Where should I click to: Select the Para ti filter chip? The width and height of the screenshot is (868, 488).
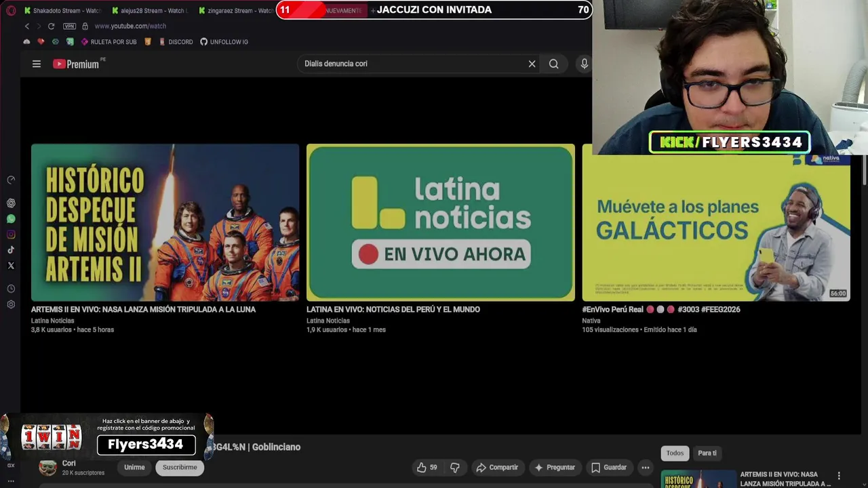pos(707,453)
